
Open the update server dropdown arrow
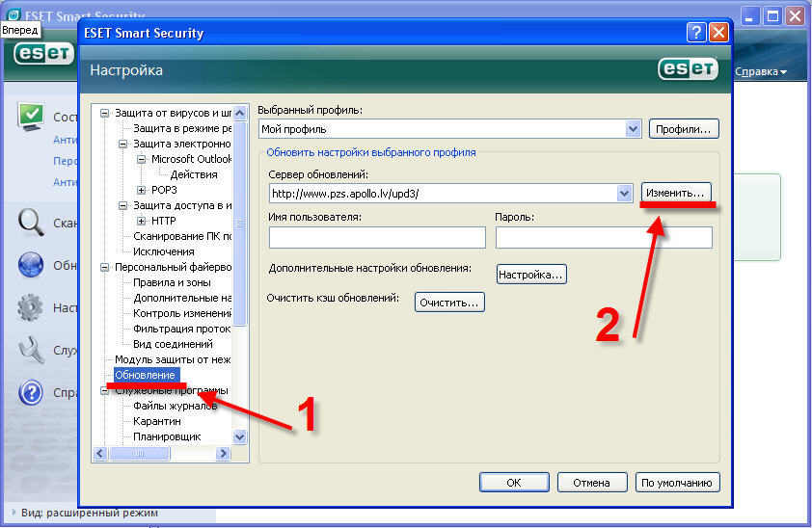coord(625,194)
